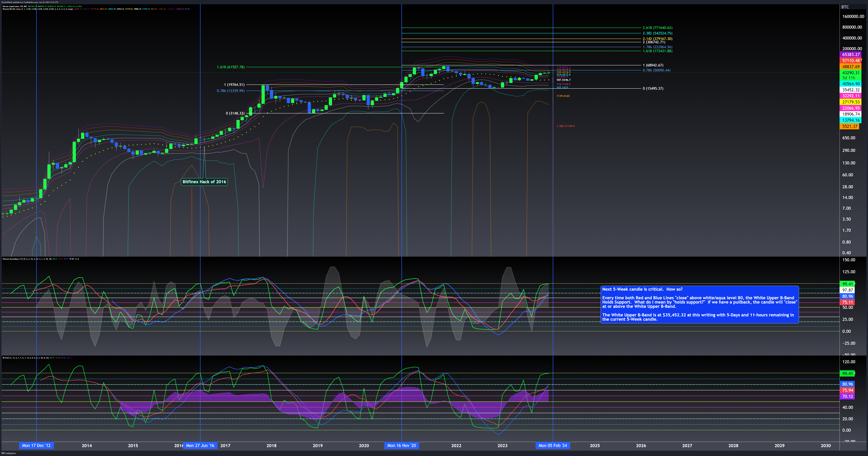The image size is (868, 456).
Task: Click the Mon 17 Dec '12 date marker
Action: tap(36, 446)
